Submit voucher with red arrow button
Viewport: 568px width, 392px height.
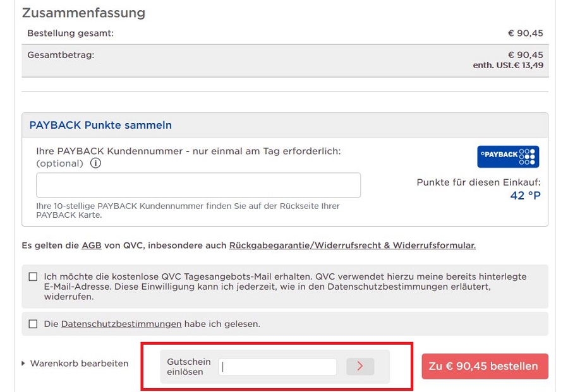[360, 366]
